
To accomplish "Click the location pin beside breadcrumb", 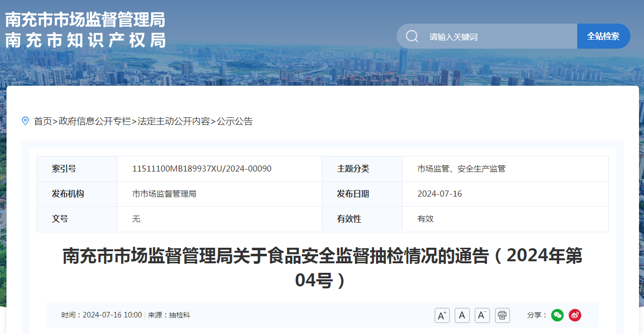I will point(26,121).
